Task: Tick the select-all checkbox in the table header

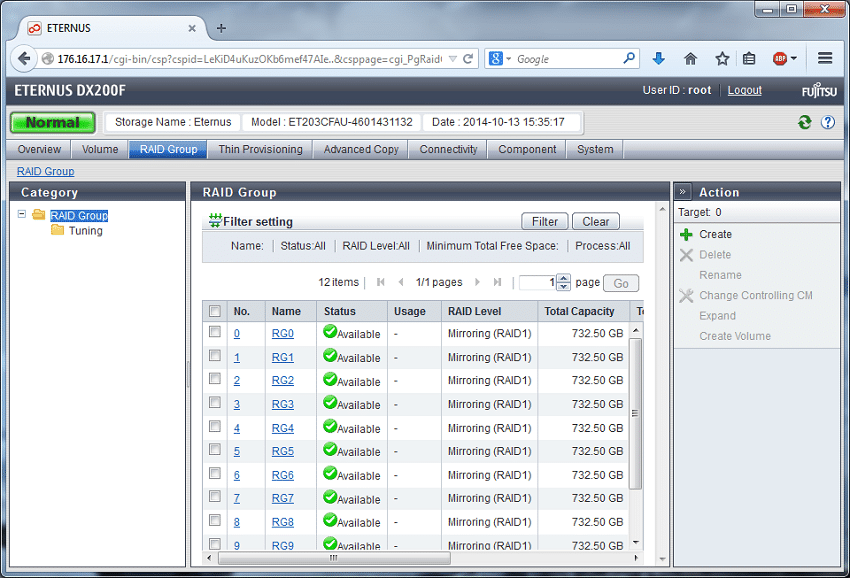Action: [215, 311]
